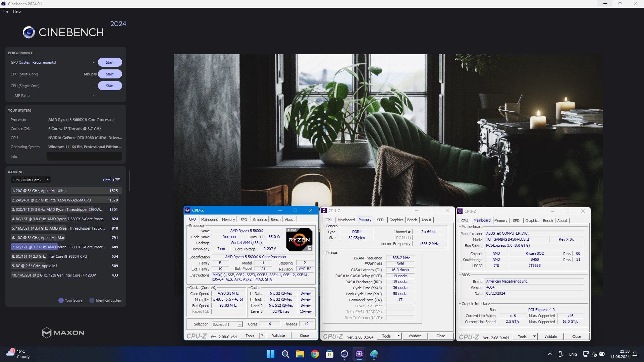Click Validate in Memory CPU-Z window

tap(415, 336)
